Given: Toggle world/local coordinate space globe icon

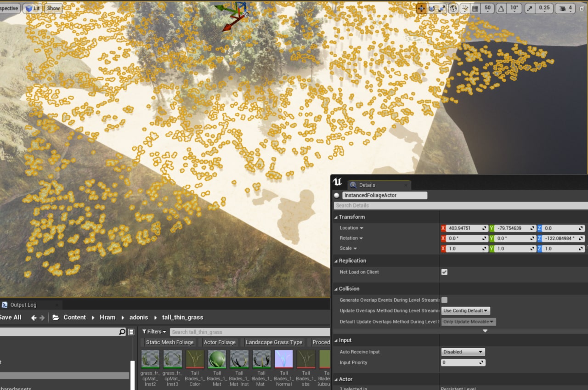Looking at the screenshot, I should point(453,8).
